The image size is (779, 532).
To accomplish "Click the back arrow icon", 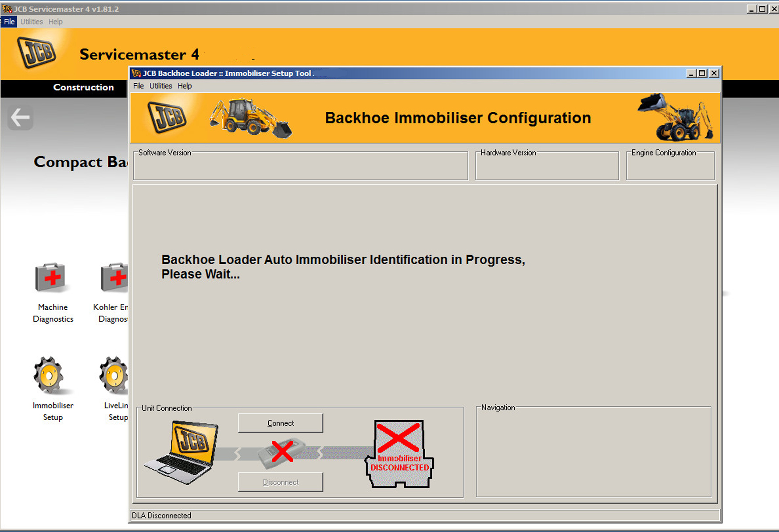I will tap(20, 118).
